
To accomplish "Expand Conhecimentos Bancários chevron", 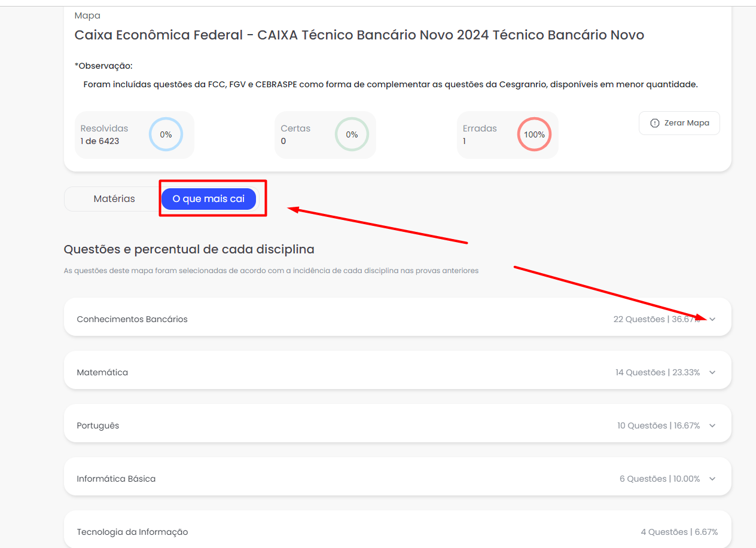I will pyautogui.click(x=712, y=319).
